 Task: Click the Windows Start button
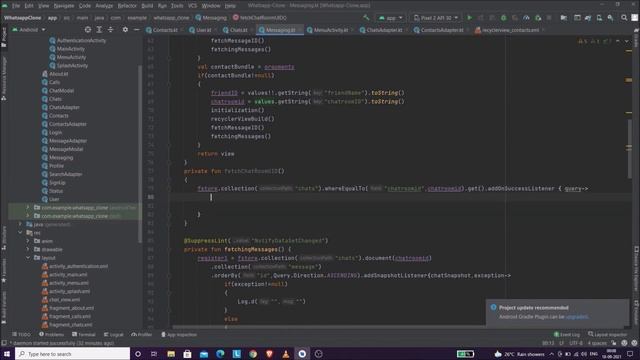7,354
